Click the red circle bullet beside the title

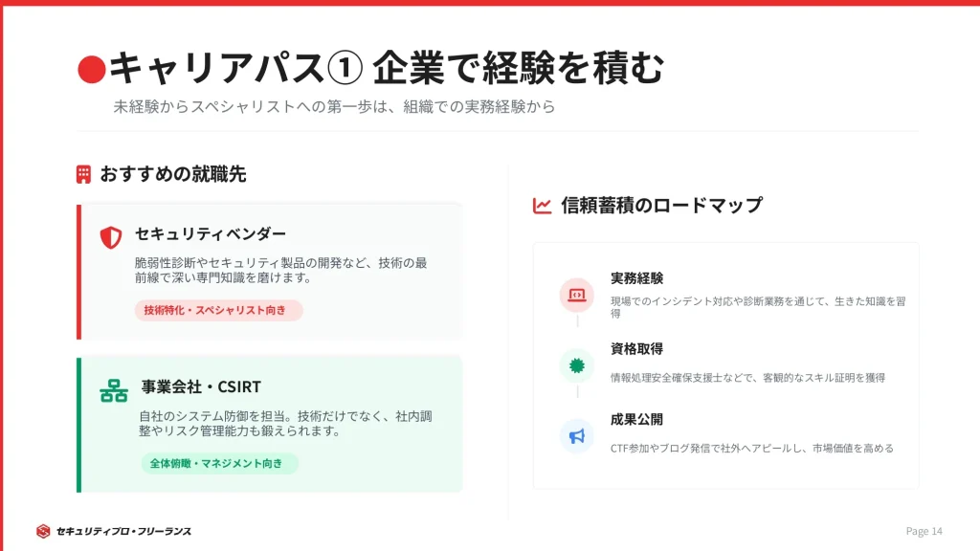(91, 69)
